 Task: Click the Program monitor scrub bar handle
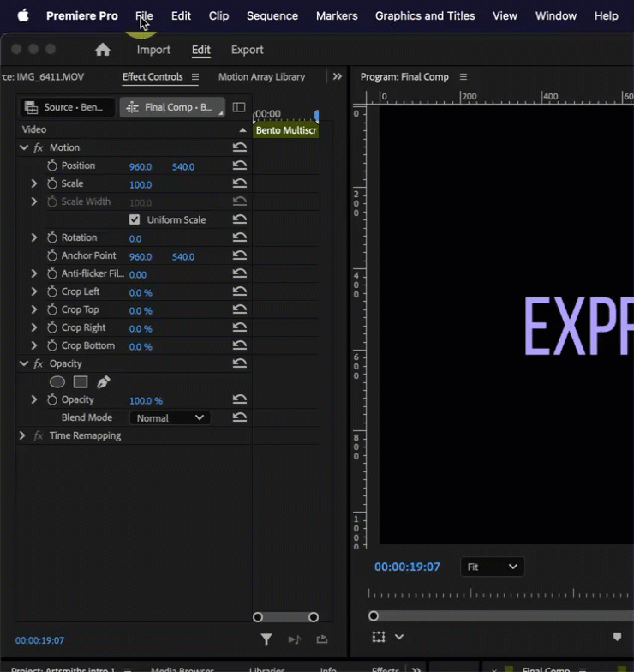[374, 615]
